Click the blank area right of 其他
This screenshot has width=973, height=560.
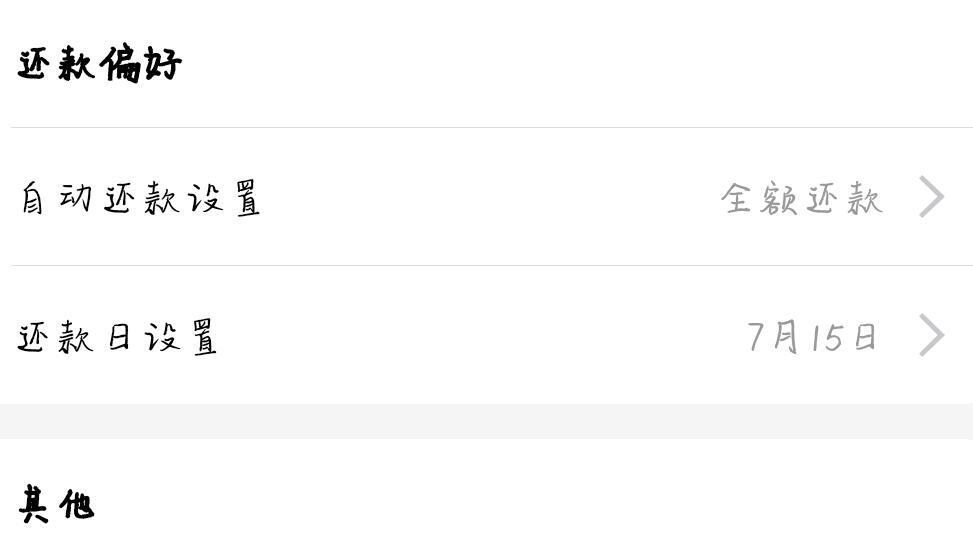pos(534,504)
